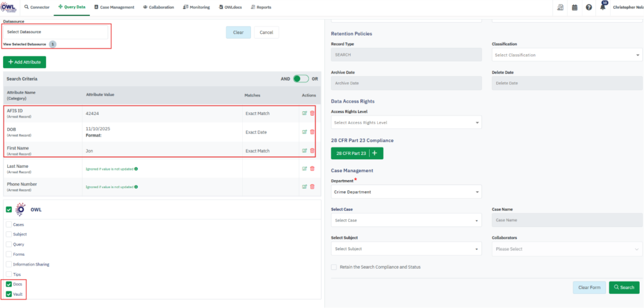Open the Reports menu item

[x=261, y=7]
